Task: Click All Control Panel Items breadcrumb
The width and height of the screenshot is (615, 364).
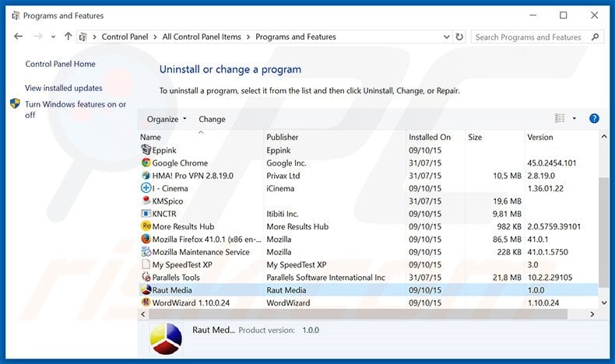Action: click(x=202, y=37)
